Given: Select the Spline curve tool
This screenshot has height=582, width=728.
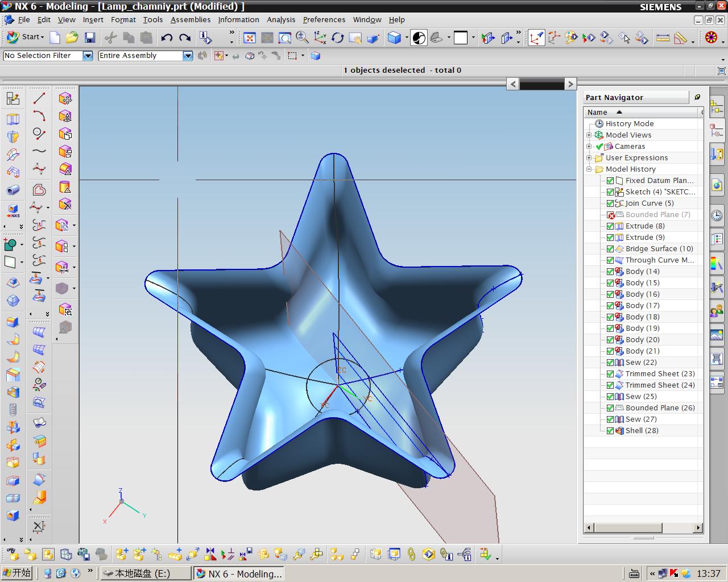Looking at the screenshot, I should [x=39, y=151].
